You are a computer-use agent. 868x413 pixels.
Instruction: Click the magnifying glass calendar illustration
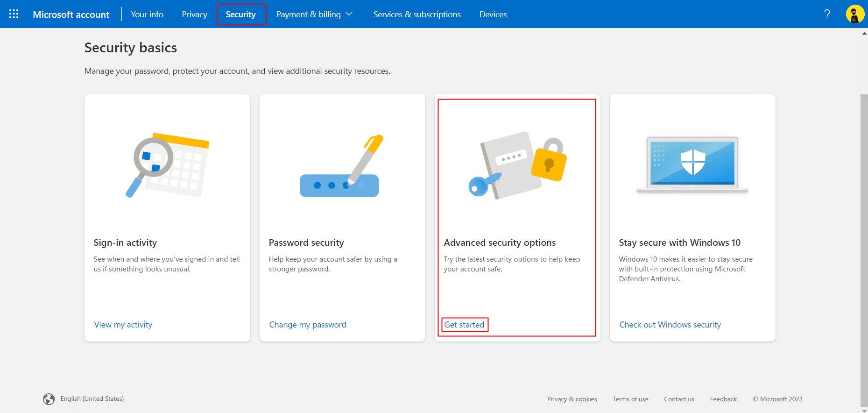pyautogui.click(x=167, y=165)
